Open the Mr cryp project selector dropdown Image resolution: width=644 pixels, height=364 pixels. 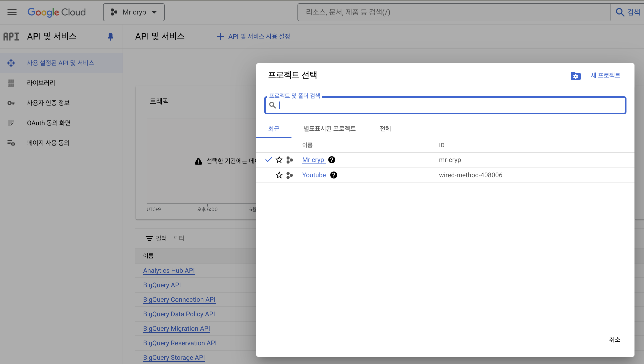[134, 12]
